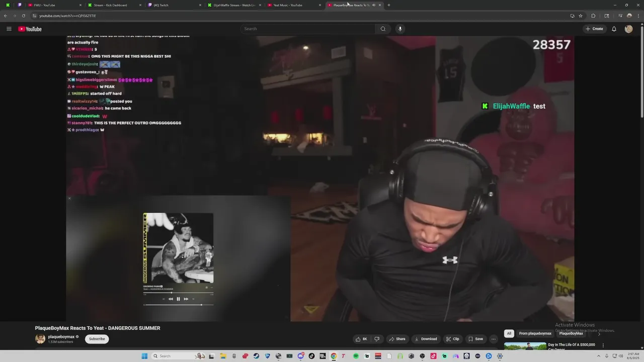
Task: Open Chrome three-dot menu
Action: 638,16
